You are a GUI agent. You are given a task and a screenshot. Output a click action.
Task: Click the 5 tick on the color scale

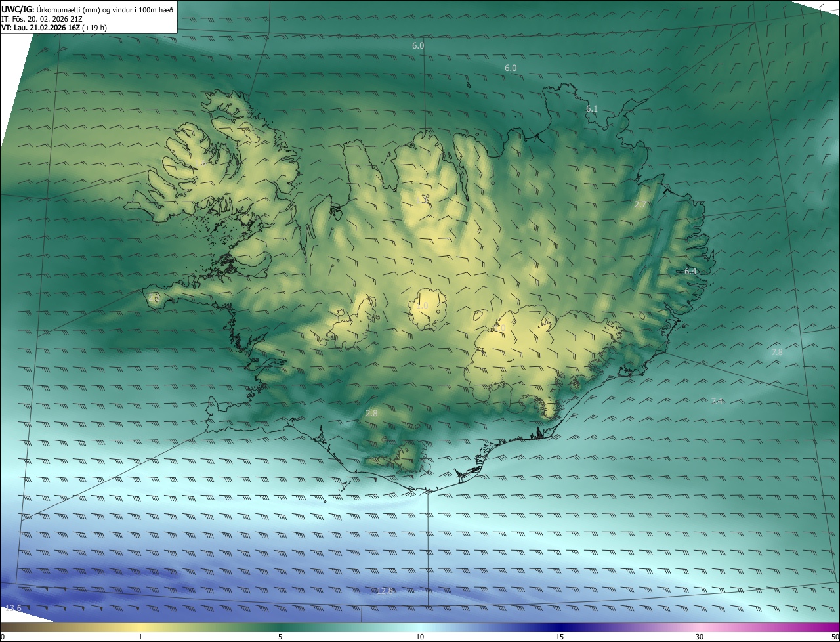click(x=280, y=637)
